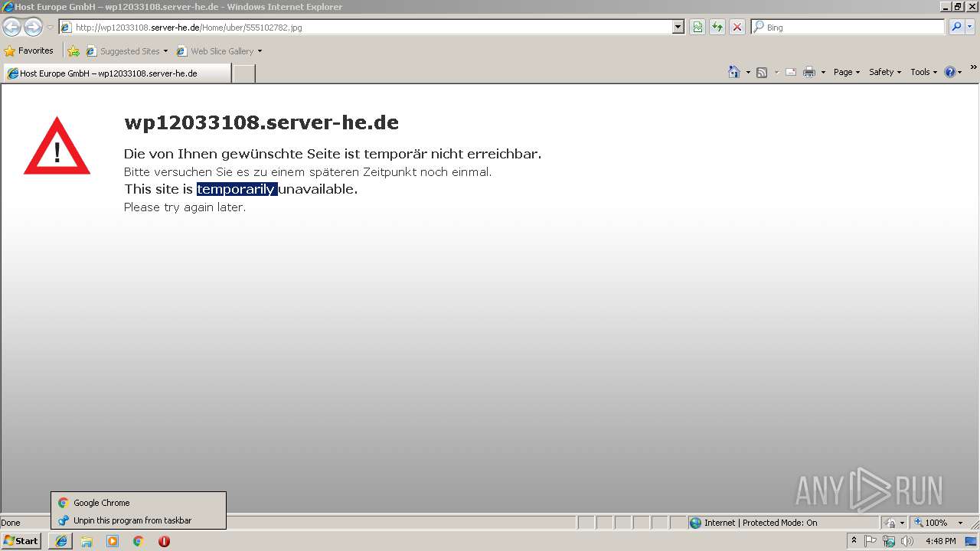Click Bitte versuchen Sie es line
The height and width of the screenshot is (551, 980).
point(308,172)
